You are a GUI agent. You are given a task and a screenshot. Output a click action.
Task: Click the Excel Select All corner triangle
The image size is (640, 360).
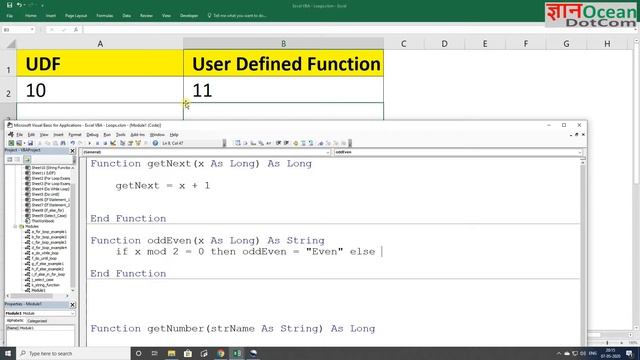tap(11, 44)
